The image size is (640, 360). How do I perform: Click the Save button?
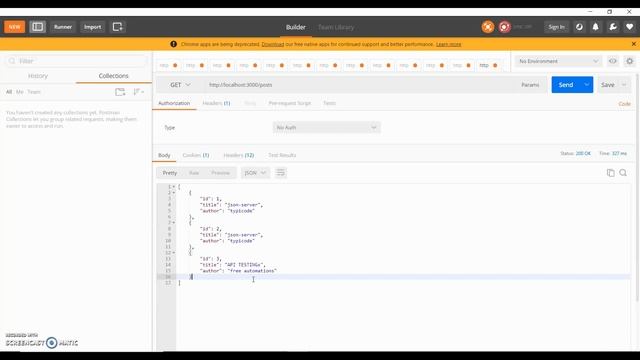point(607,85)
